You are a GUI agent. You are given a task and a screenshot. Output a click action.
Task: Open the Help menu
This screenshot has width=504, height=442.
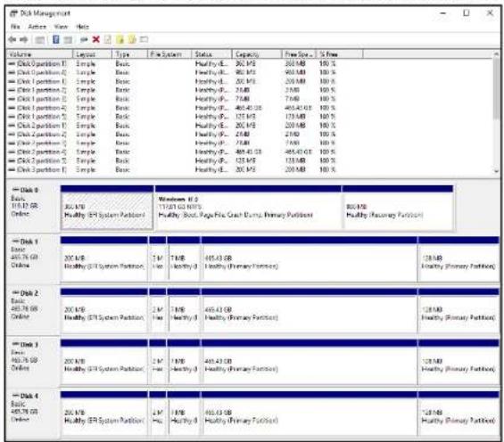tap(83, 27)
